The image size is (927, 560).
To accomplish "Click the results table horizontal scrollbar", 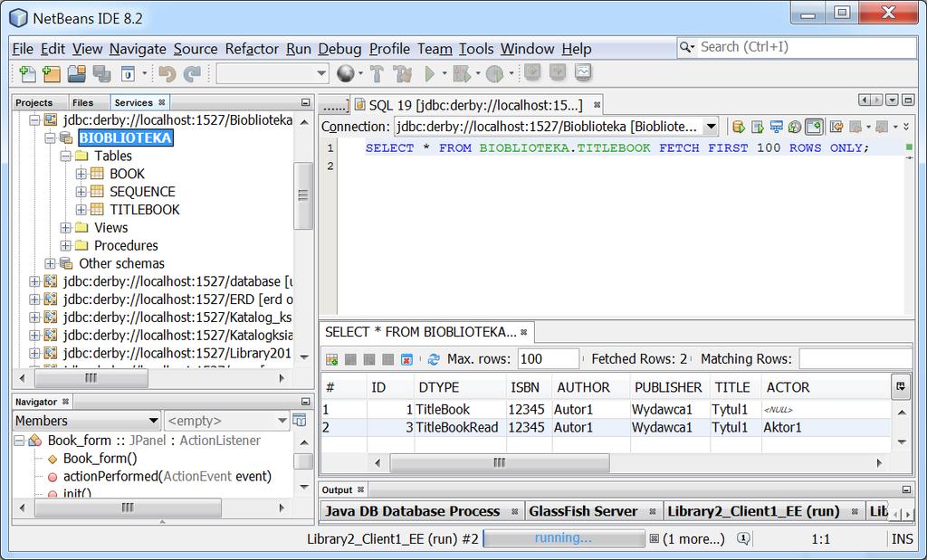I will (500, 463).
